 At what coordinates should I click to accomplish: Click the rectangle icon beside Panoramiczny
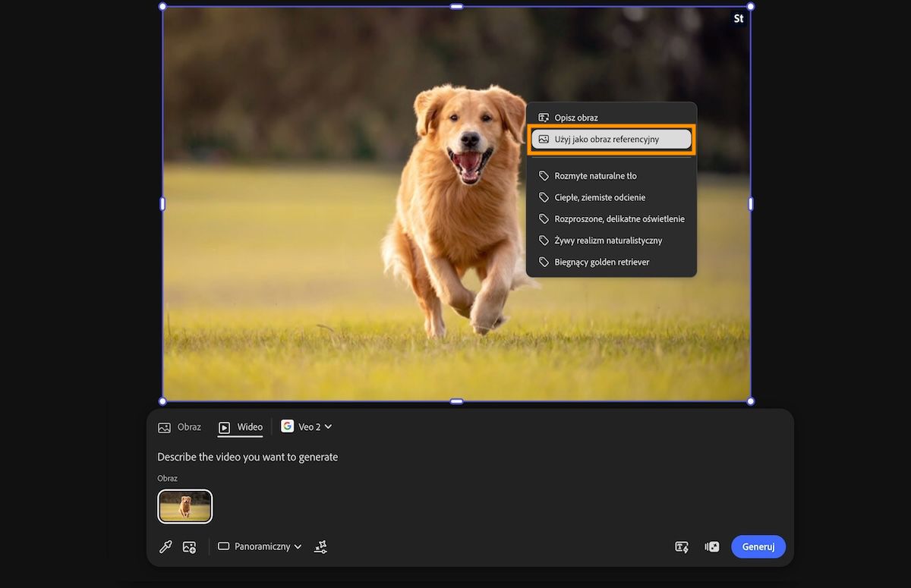223,546
